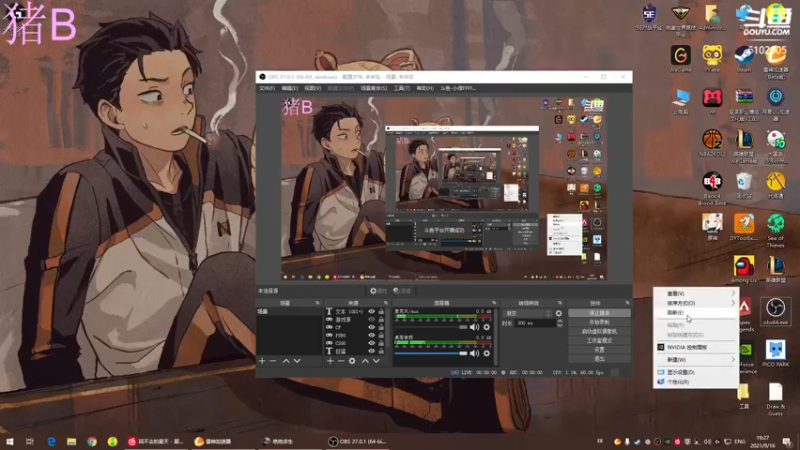800x450 pixels.
Task: Toggle lock on 文本 (GDI+) source
Action: click(x=381, y=311)
